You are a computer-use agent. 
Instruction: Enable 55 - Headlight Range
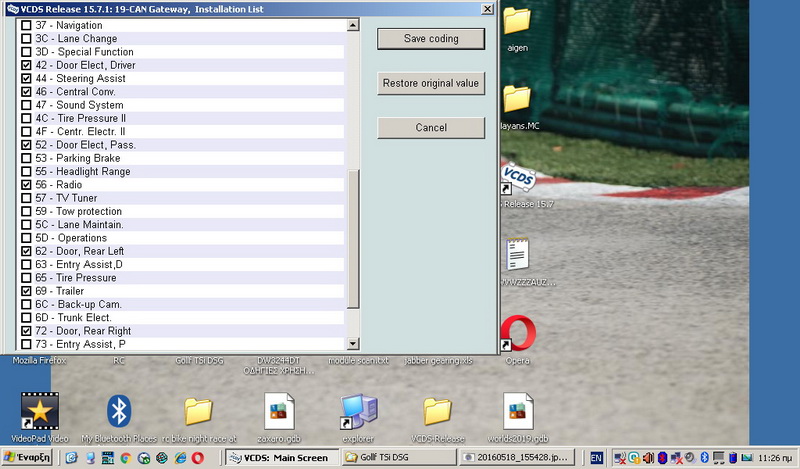click(x=26, y=171)
